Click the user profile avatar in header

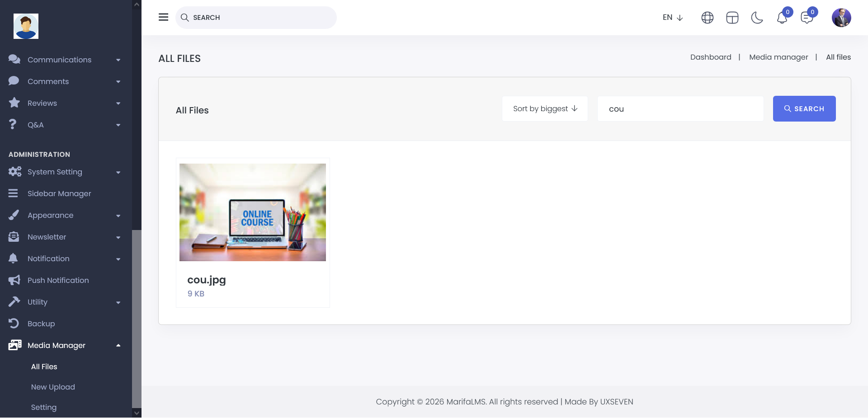(x=841, y=18)
